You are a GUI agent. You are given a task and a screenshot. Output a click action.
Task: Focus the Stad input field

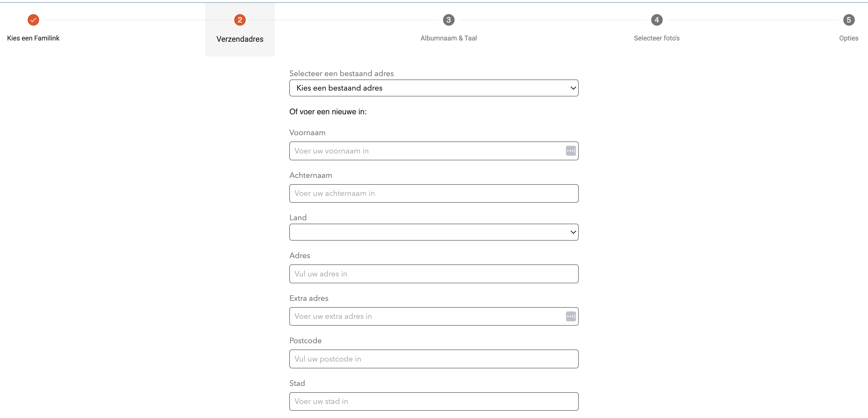(x=434, y=402)
